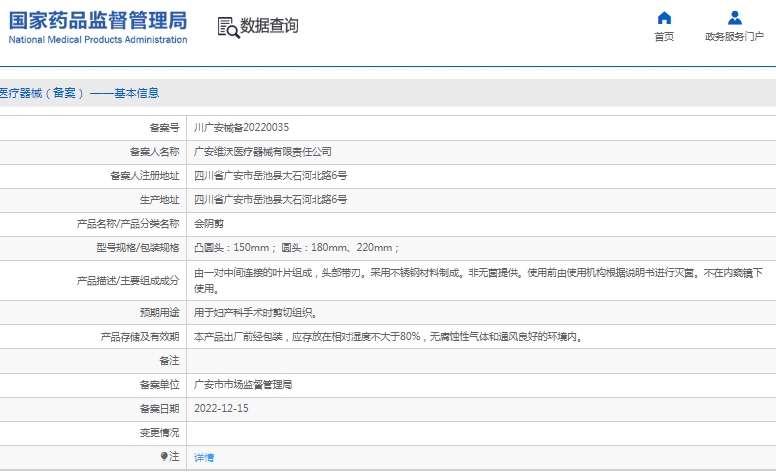Open the 详情 details link
The width and height of the screenshot is (776, 475).
pyautogui.click(x=204, y=458)
